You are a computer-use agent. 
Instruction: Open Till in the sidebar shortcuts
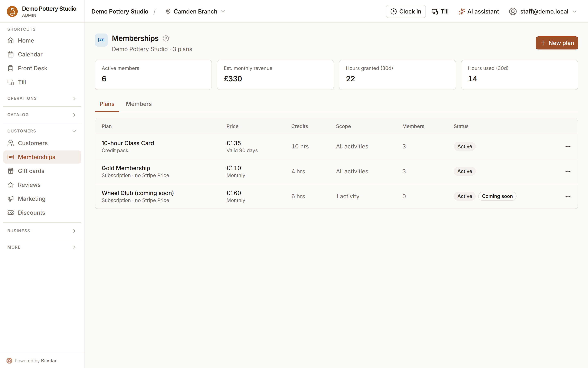pyautogui.click(x=42, y=82)
